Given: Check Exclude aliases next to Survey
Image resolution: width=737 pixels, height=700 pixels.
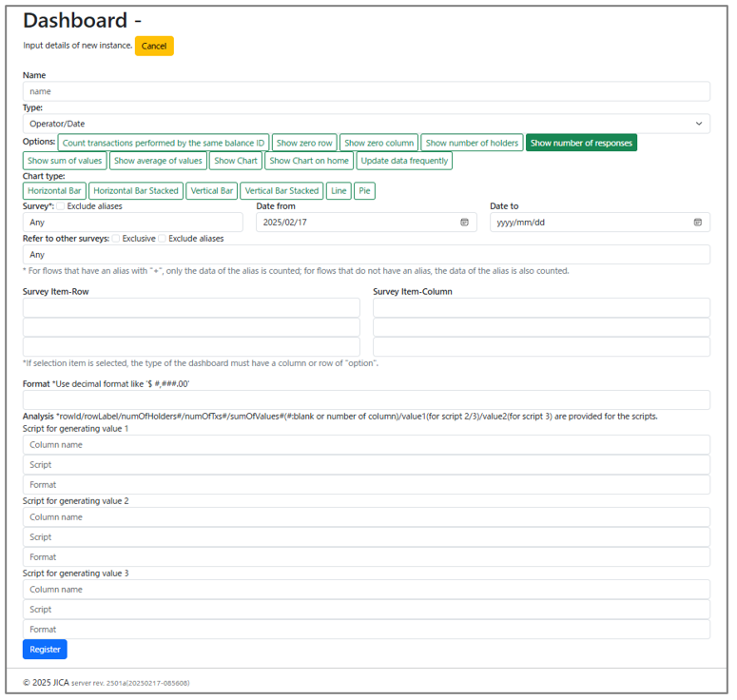Looking at the screenshot, I should coord(61,206).
